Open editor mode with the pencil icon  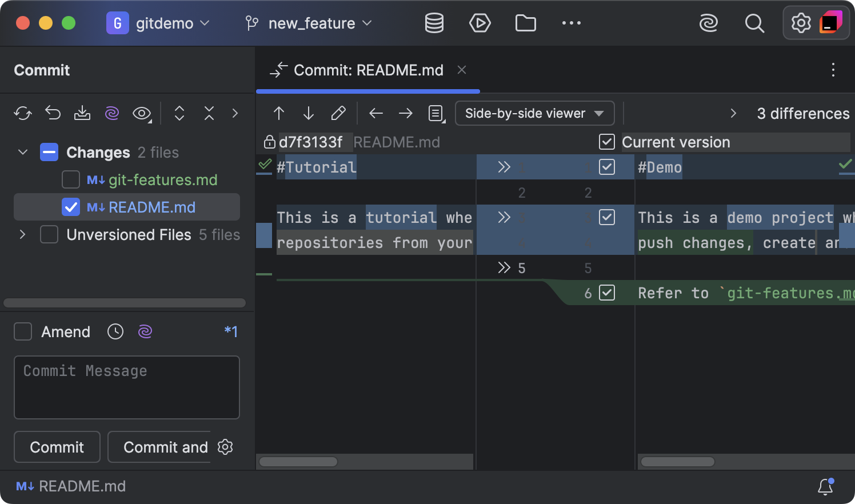coord(338,113)
